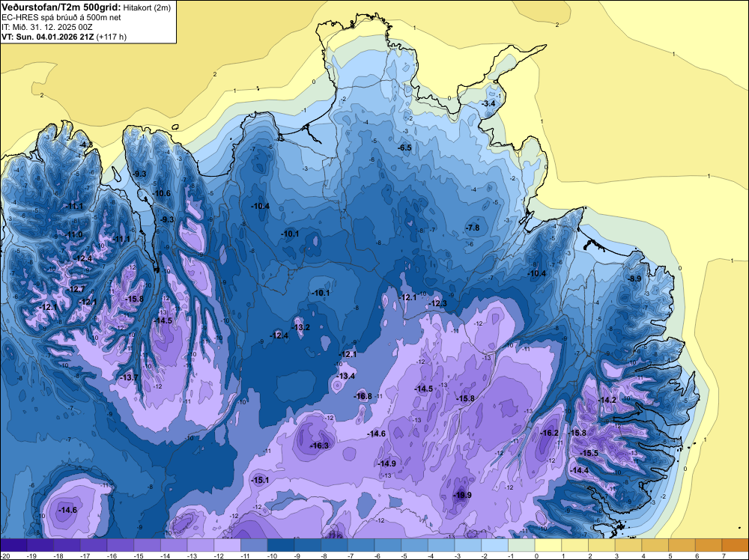The image size is (749, 560).
Task: Select the -10.6 temperature value
Action: tap(162, 193)
